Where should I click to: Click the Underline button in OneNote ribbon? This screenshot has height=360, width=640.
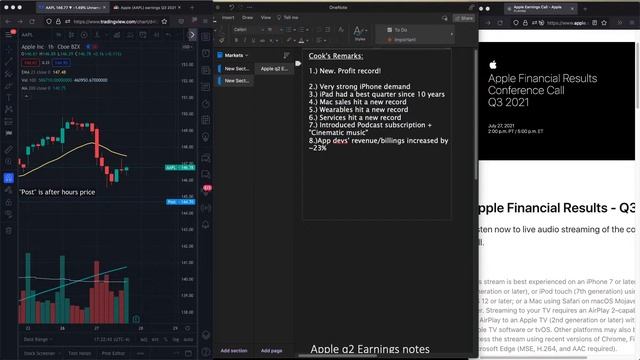coord(253,40)
